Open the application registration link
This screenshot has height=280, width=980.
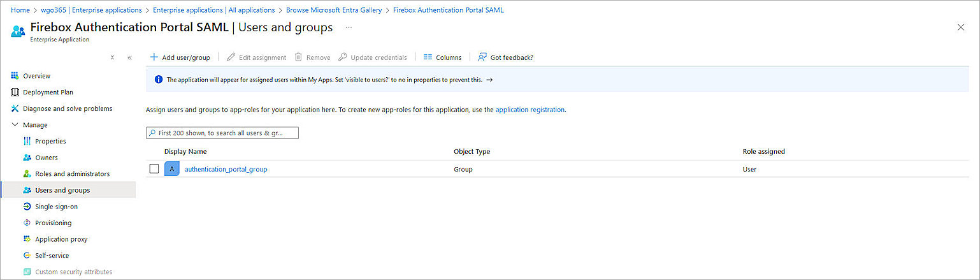click(x=530, y=110)
